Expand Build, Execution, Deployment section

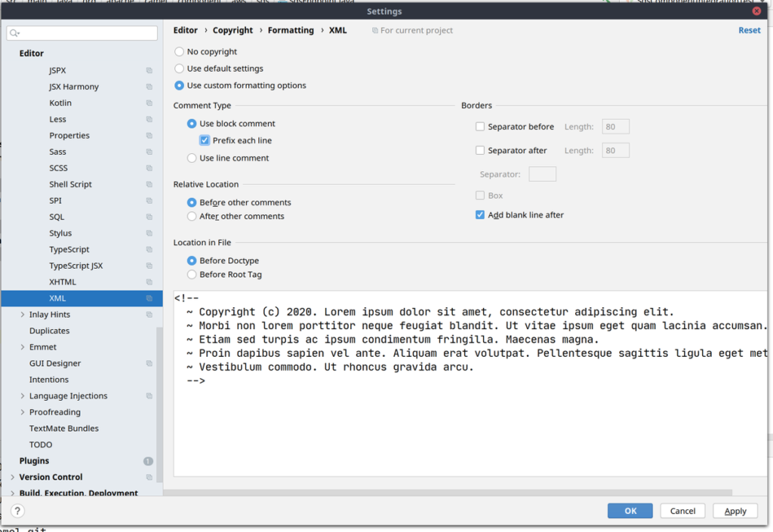(x=12, y=493)
